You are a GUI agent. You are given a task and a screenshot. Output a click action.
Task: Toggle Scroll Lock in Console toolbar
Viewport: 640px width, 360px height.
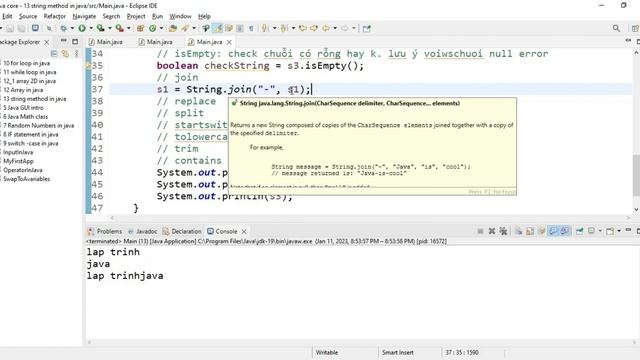pos(530,231)
